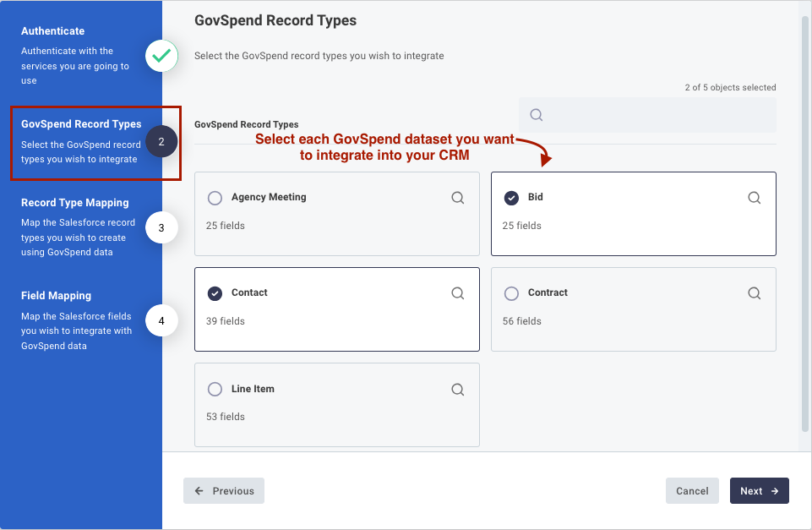Click the Previous button
The height and width of the screenshot is (530, 812).
coord(224,490)
